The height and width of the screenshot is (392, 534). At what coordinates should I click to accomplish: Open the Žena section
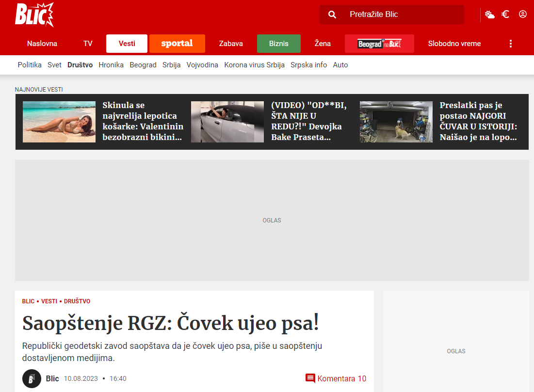323,44
